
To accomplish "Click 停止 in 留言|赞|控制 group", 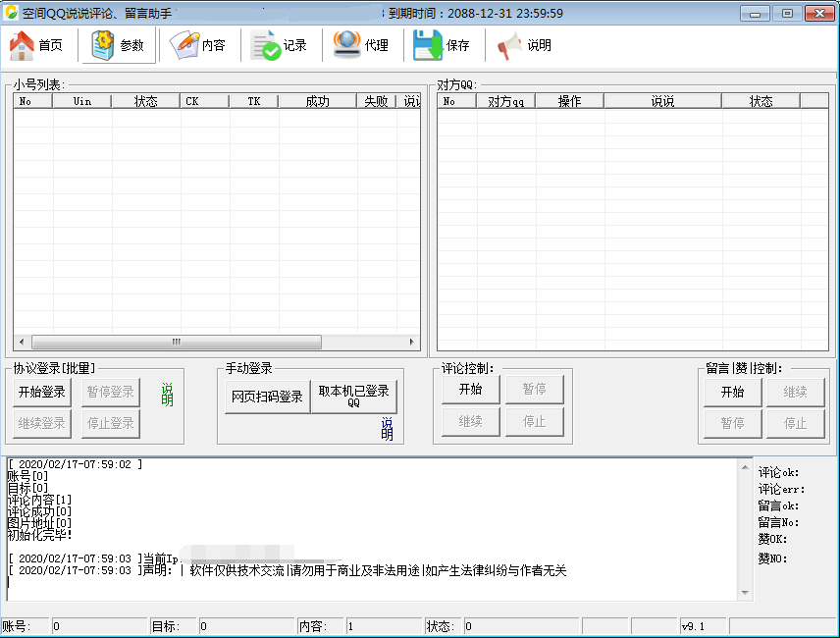I will [x=795, y=424].
